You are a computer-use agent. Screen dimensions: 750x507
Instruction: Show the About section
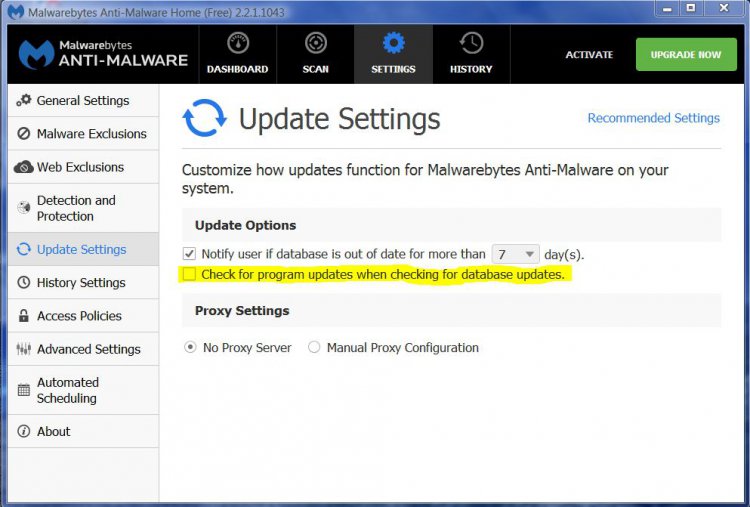tap(83, 431)
